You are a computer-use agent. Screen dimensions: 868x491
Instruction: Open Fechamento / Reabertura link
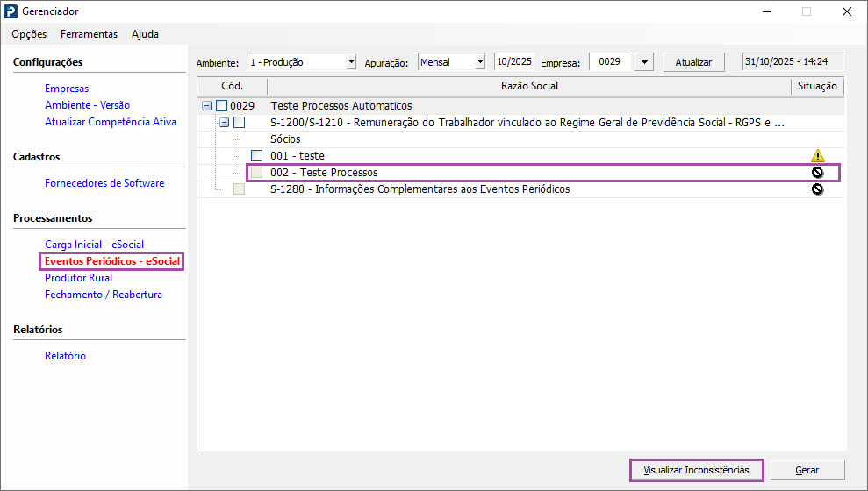pos(103,295)
